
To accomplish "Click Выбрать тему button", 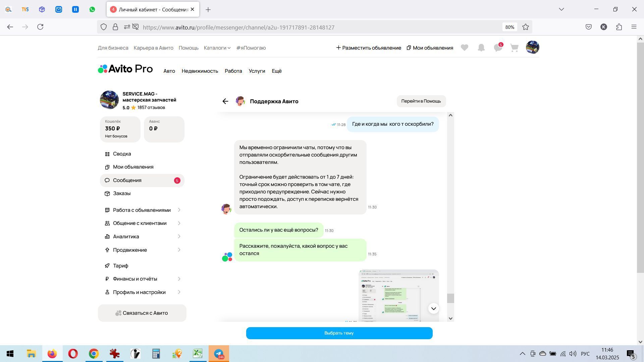I will [x=339, y=333].
